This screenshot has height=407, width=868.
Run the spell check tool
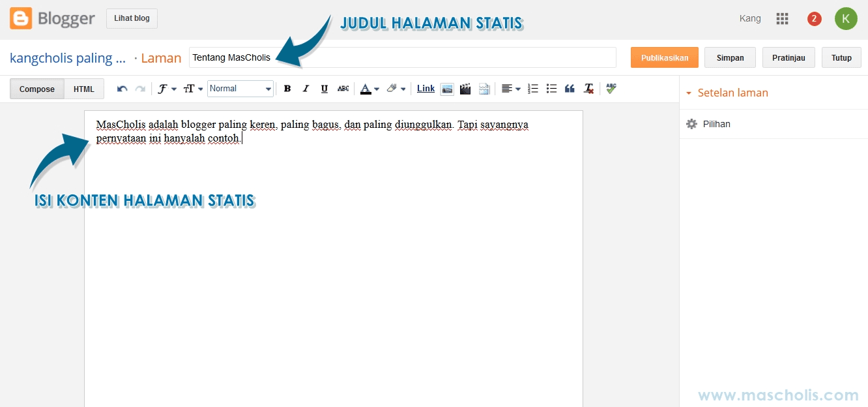tap(611, 88)
